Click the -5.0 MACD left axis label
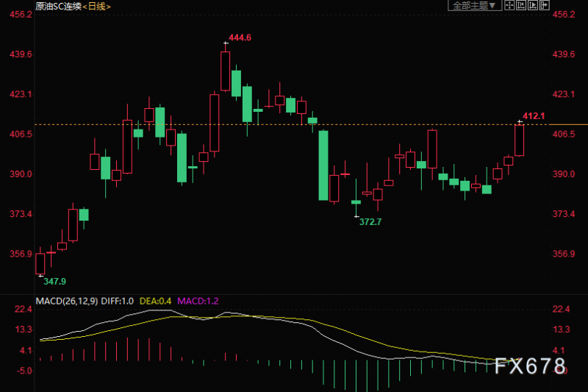 click(x=24, y=371)
